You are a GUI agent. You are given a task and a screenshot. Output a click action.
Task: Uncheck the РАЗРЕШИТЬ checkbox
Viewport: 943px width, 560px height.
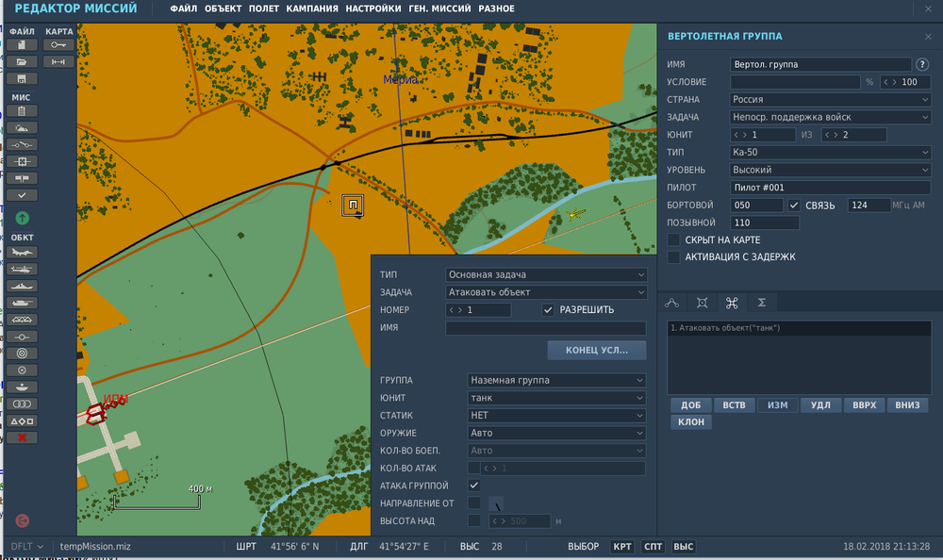pos(548,309)
